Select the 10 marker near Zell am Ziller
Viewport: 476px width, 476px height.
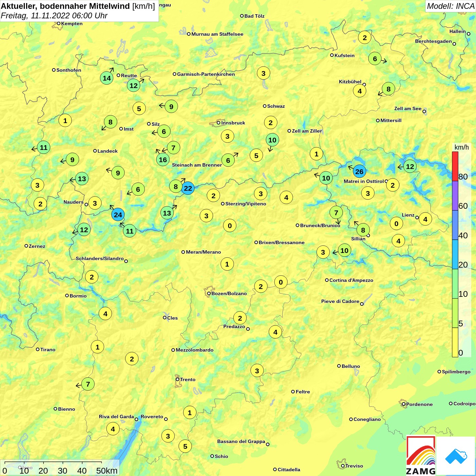(272, 140)
